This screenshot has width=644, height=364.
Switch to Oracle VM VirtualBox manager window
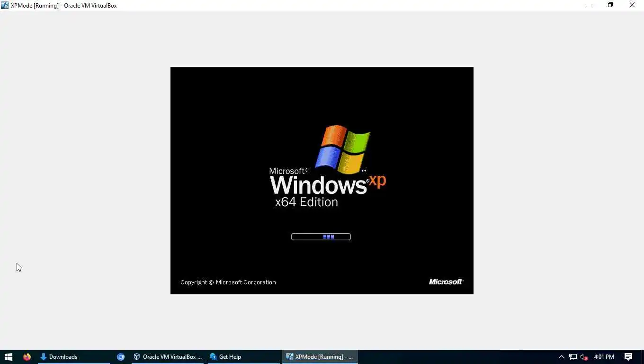coord(168,357)
